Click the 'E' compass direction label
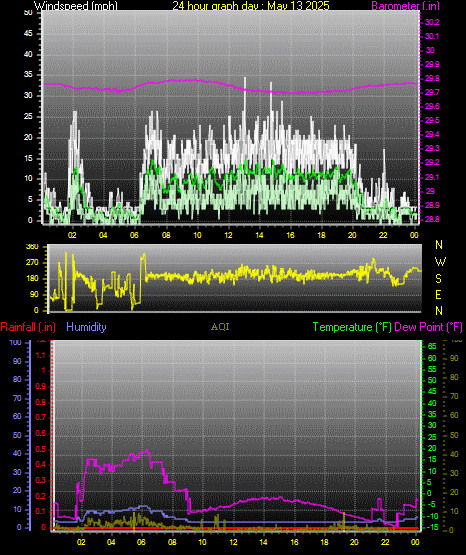Image resolution: width=466 pixels, height=555 pixels. pyautogui.click(x=438, y=294)
